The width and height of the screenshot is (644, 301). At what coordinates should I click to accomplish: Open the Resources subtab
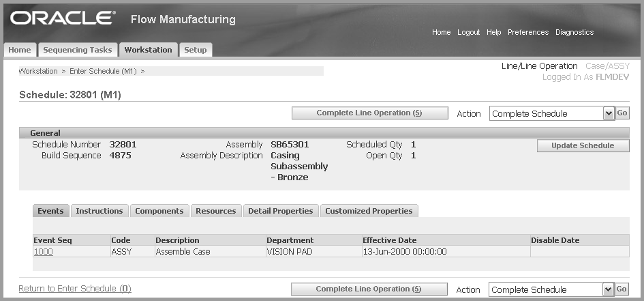[x=216, y=211]
